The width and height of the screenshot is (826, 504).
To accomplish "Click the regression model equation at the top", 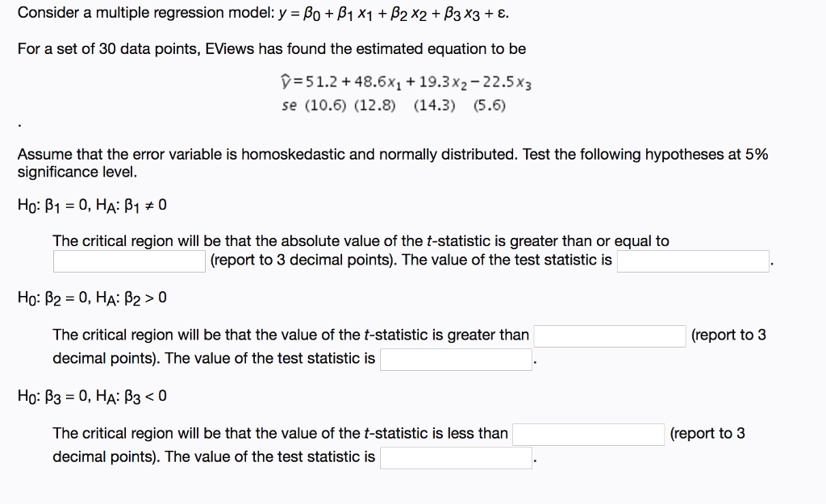I will click(x=394, y=13).
